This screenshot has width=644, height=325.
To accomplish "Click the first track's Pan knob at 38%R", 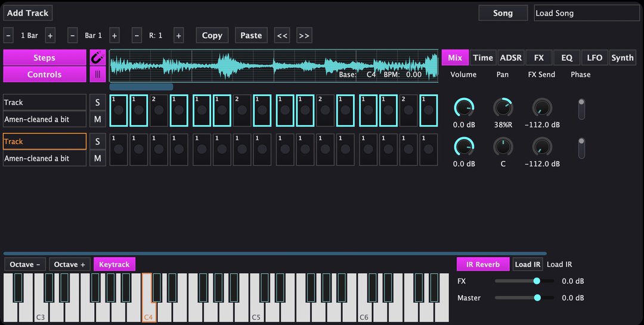I will coord(503,108).
